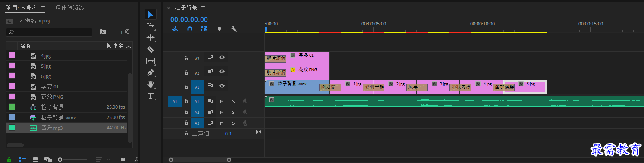Screen dimensions: 644x163
Task: Click the 圆划像 transition on V1
Action: (x=330, y=87)
